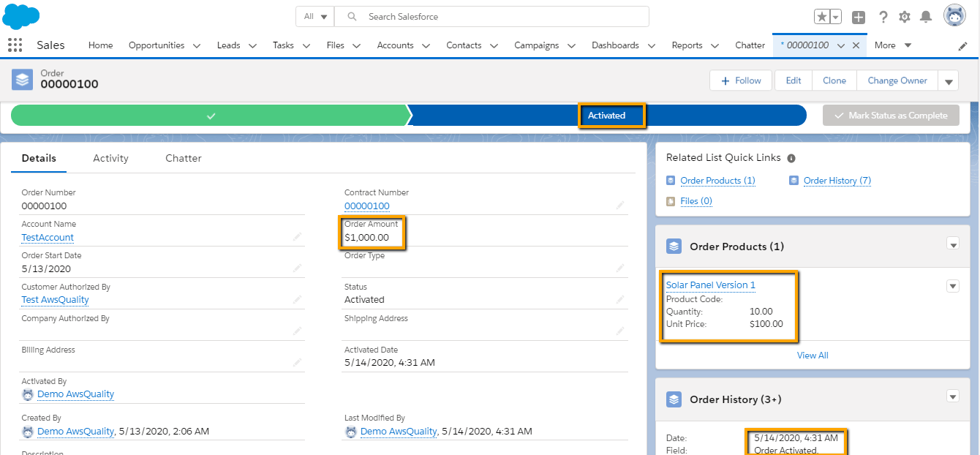This screenshot has height=455, width=980.
Task: Select the search scope All dropdown
Action: tap(314, 16)
